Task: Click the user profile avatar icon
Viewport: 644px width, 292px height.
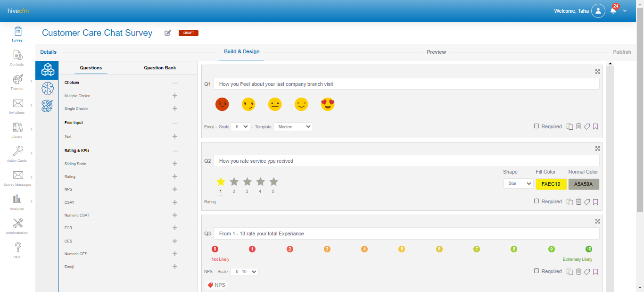Action: click(x=598, y=11)
